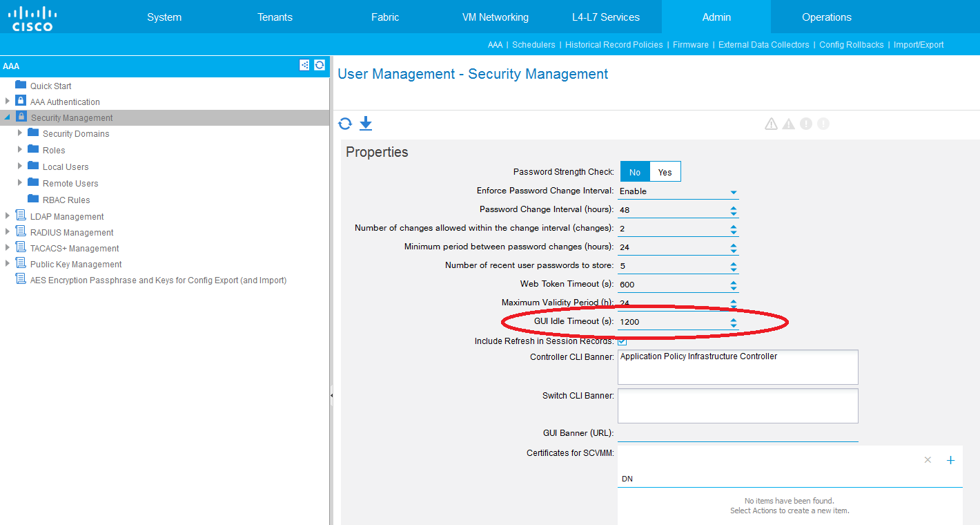Click the Cisco logo
The width and height of the screenshot is (980, 525).
point(32,18)
